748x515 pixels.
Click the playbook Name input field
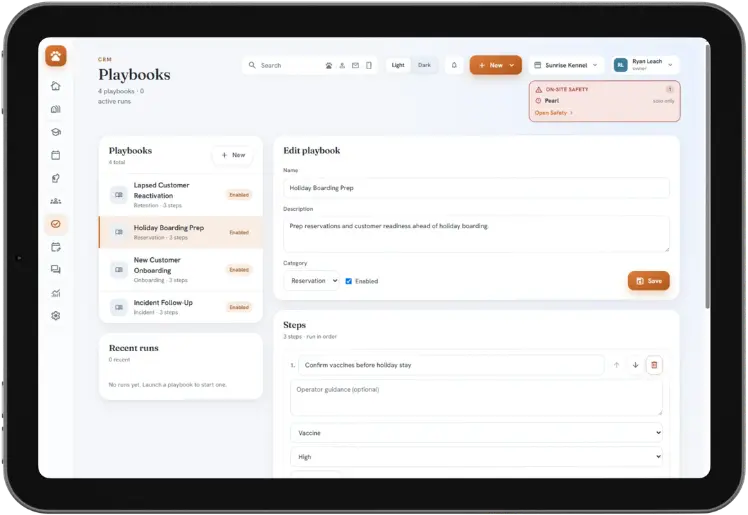tap(476, 188)
